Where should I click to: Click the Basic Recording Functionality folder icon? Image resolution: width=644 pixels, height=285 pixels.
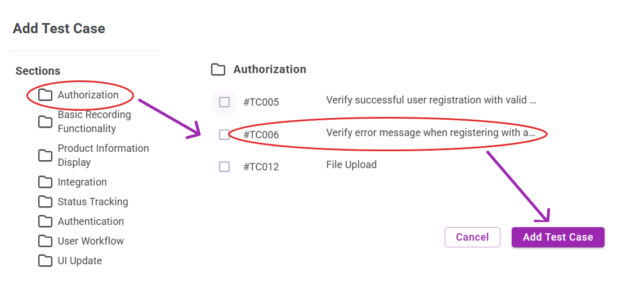point(45,121)
